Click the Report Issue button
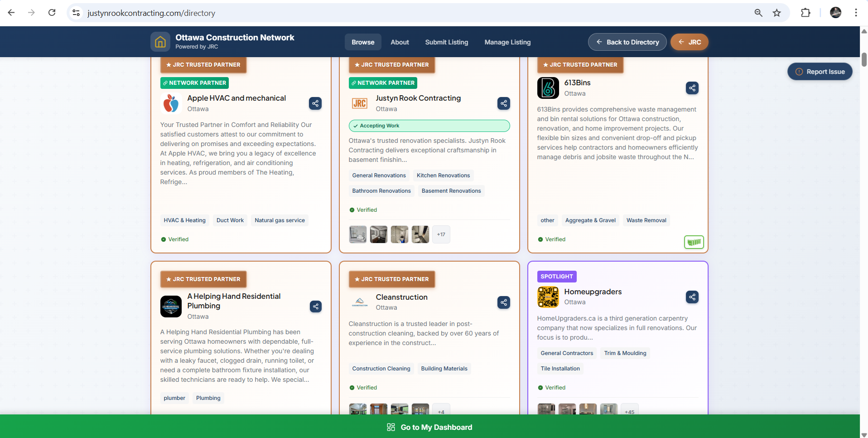868x438 pixels. tap(820, 71)
